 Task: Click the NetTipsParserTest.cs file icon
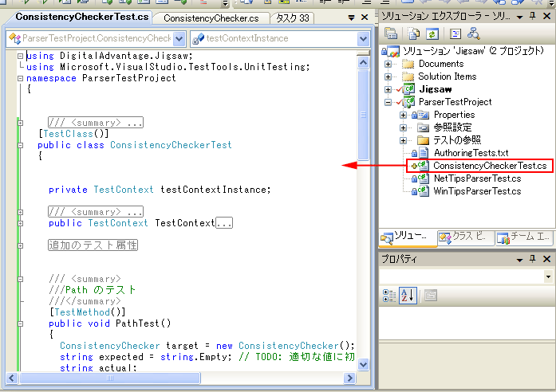(423, 178)
